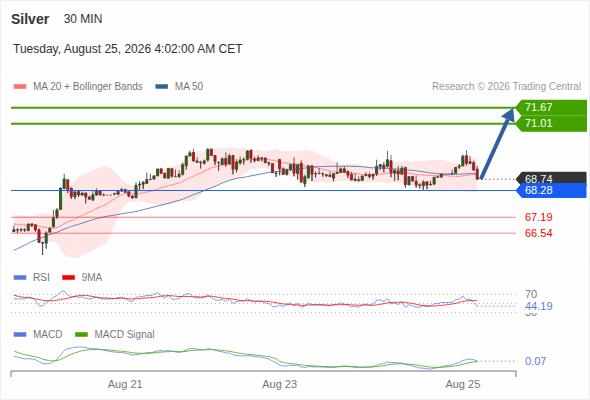Click the Aug 25 date axis marker
The width and height of the screenshot is (590, 400).
(463, 384)
